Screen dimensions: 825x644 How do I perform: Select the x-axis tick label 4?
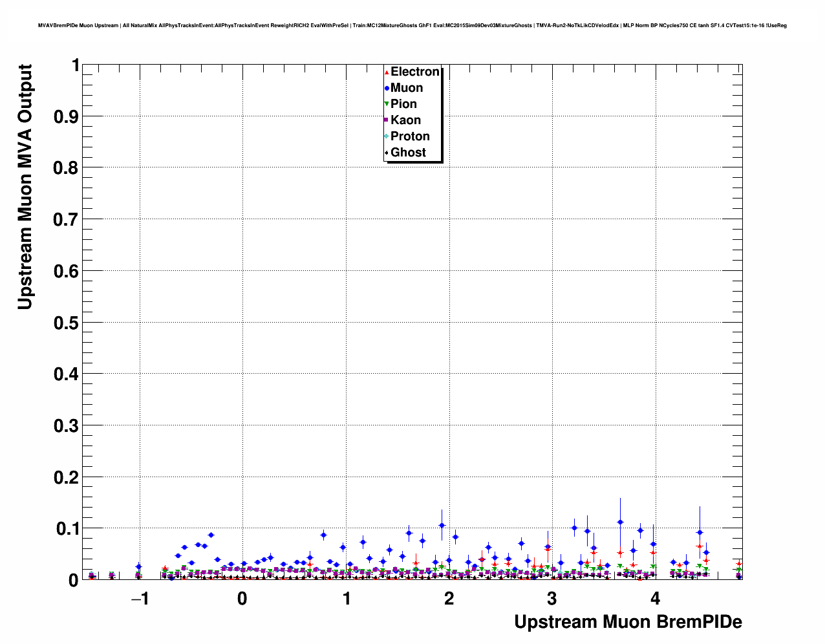tap(655, 599)
